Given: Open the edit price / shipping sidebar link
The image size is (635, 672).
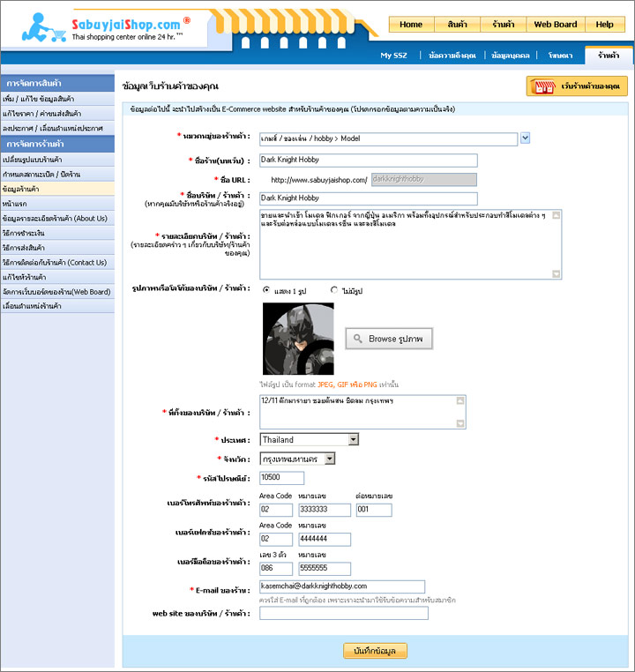Looking at the screenshot, I should 57,114.
